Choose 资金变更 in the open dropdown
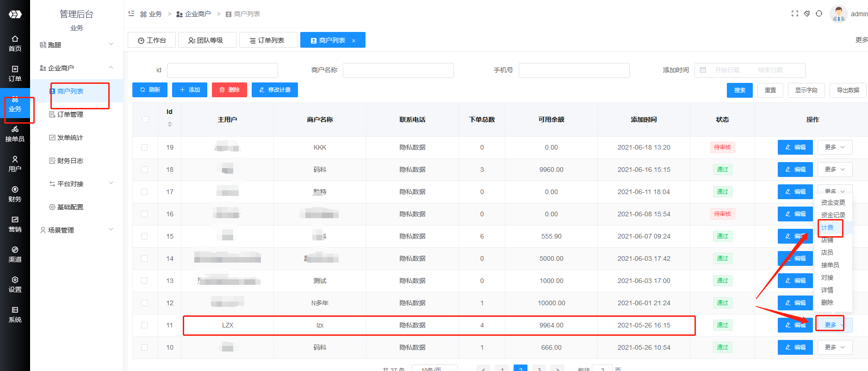 (x=833, y=202)
